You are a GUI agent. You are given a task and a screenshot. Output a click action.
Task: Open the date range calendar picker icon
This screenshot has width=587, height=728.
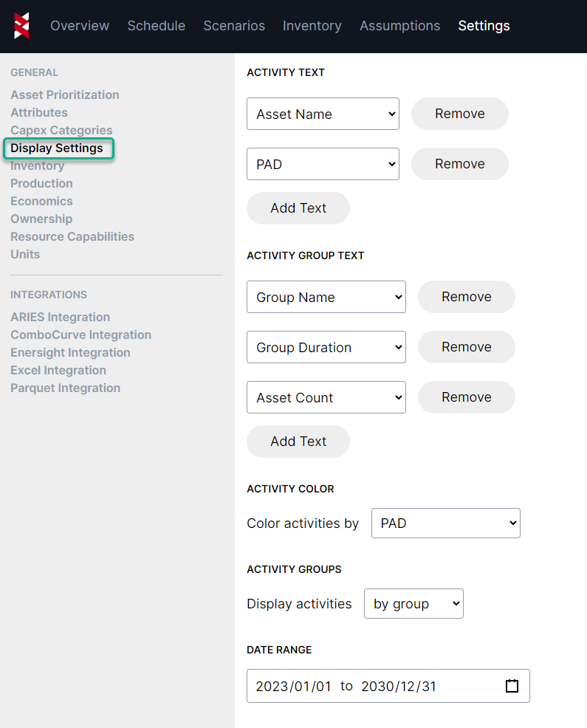tap(512, 686)
